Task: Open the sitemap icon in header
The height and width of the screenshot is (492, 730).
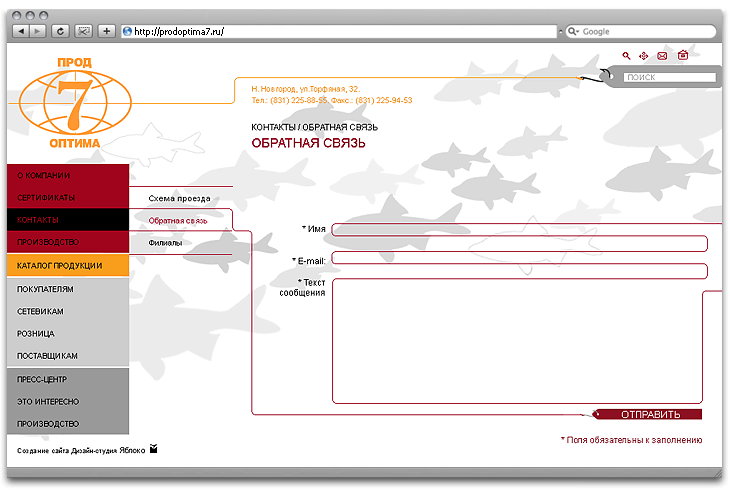Action: click(x=643, y=56)
